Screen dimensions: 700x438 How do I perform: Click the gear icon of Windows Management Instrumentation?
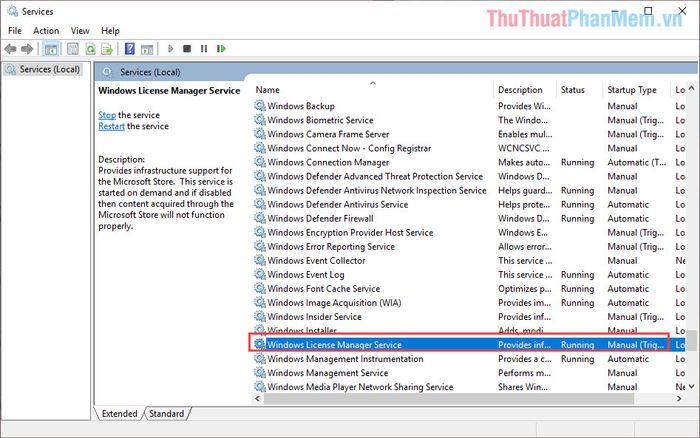(260, 359)
